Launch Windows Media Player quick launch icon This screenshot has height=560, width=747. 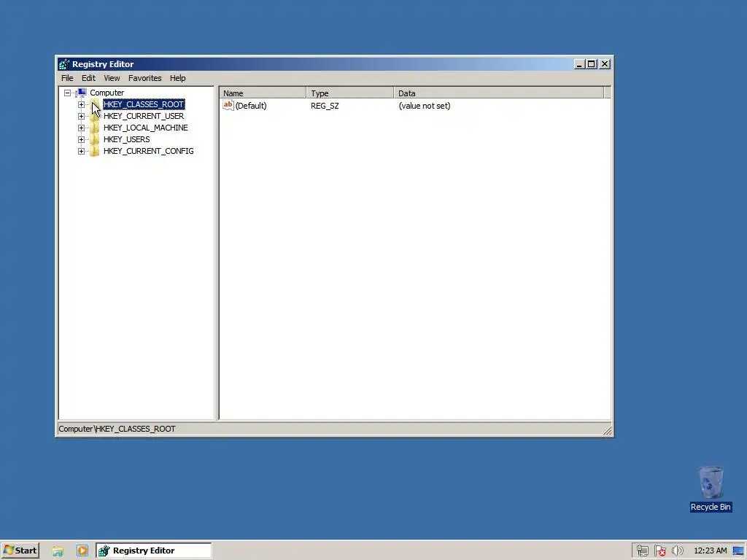pyautogui.click(x=82, y=551)
